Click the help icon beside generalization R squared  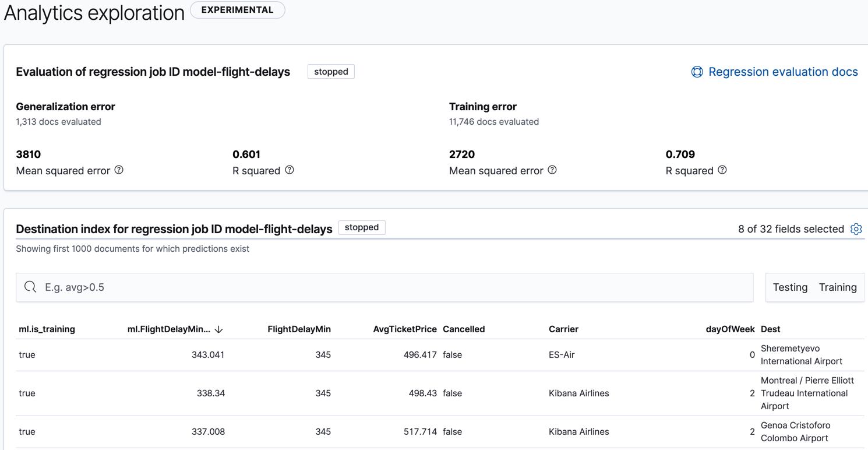[290, 170]
